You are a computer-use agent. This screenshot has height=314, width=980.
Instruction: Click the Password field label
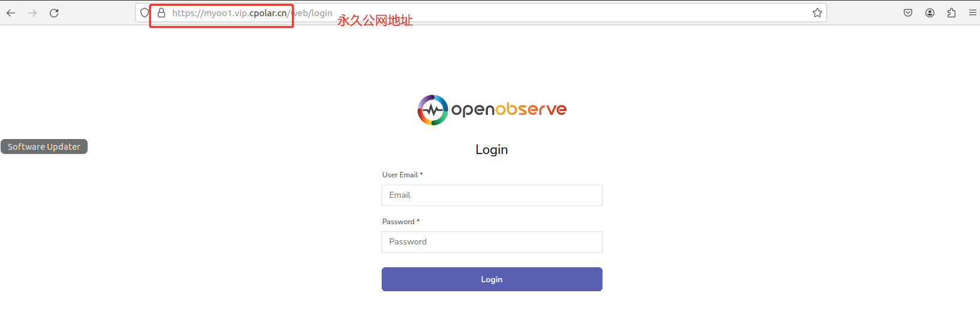coord(401,222)
